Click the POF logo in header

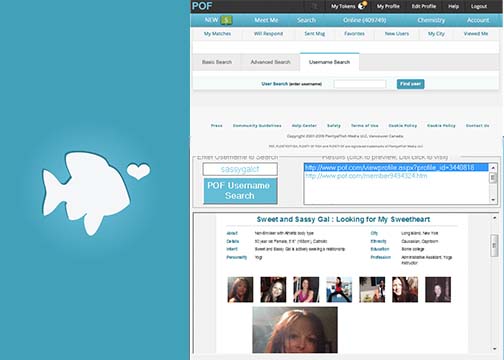point(202,6)
